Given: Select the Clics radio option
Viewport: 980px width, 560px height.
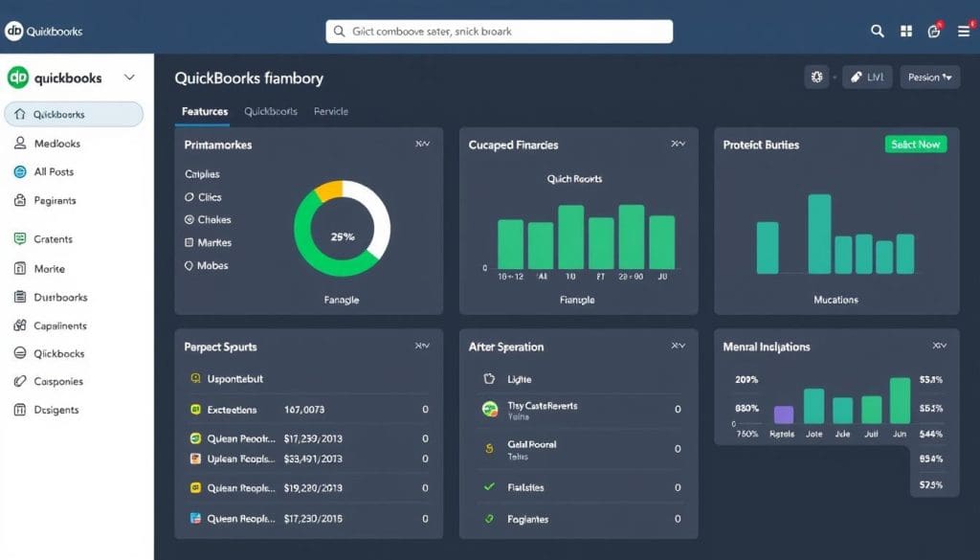Looking at the screenshot, I should tap(189, 197).
